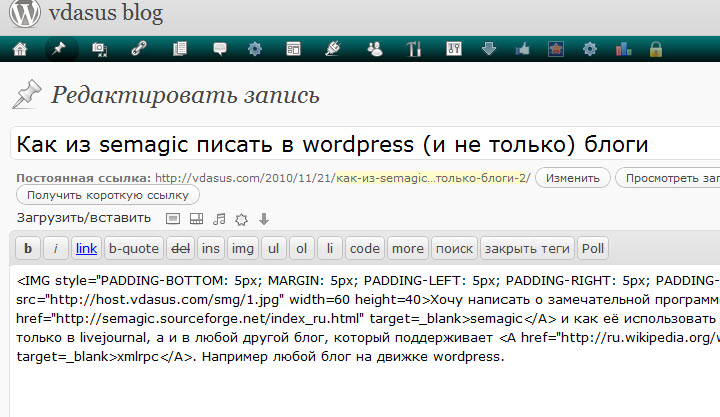Click the highlighted permalink slug
The height and width of the screenshot is (417, 720).
[433, 178]
